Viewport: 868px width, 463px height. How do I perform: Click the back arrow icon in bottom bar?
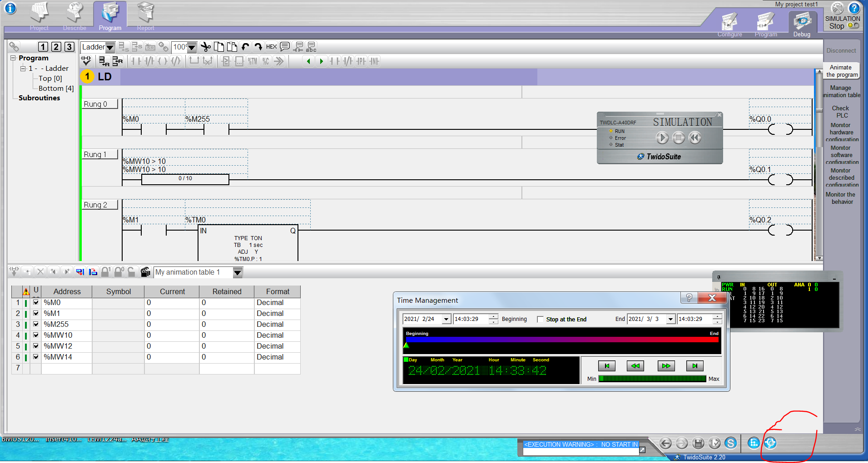665,443
